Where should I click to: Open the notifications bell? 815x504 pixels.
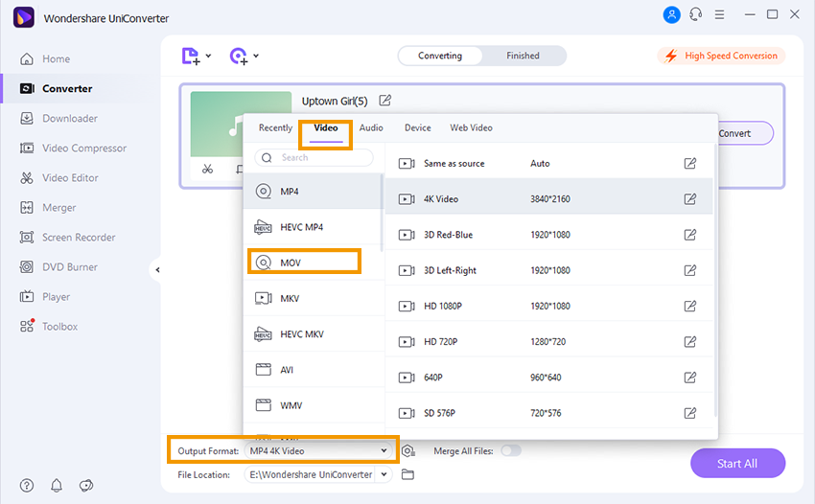point(57,485)
